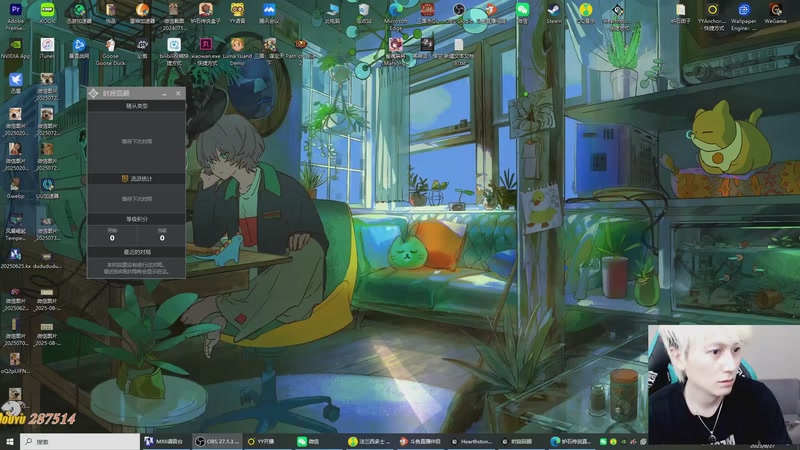Switch to MX6调音台 taskbar item

point(163,441)
